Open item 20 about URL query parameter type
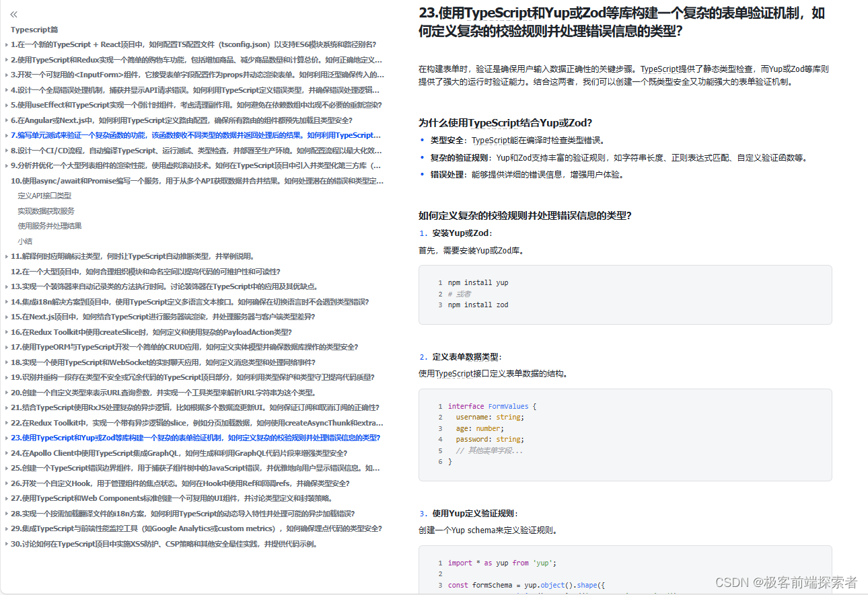Screen dimensions: 868x595 click(164, 393)
